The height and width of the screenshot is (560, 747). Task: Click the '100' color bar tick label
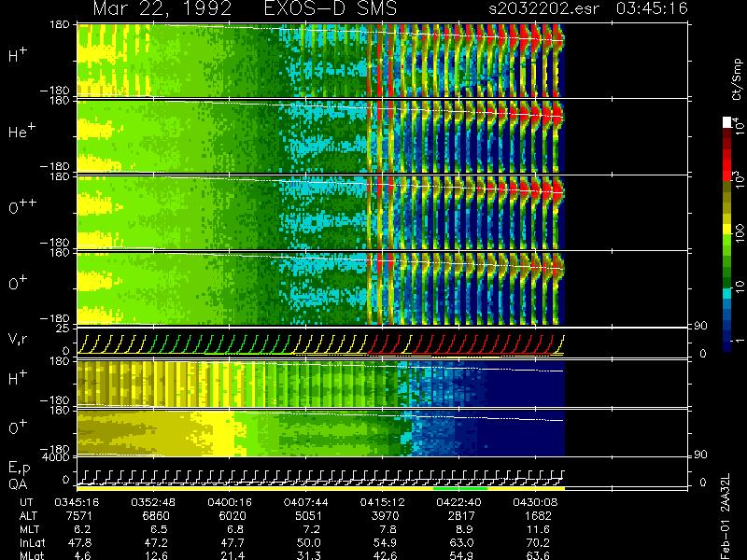click(x=739, y=233)
